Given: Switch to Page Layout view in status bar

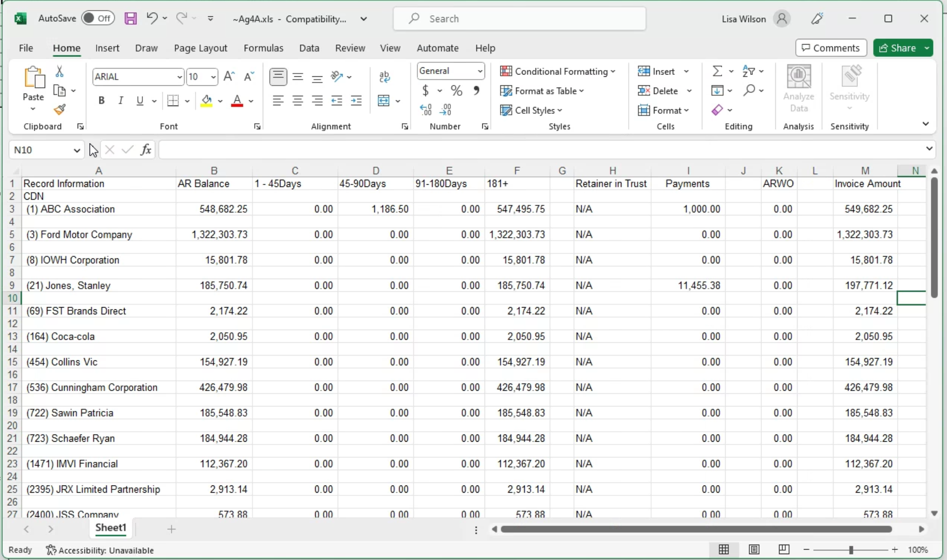Looking at the screenshot, I should point(754,550).
